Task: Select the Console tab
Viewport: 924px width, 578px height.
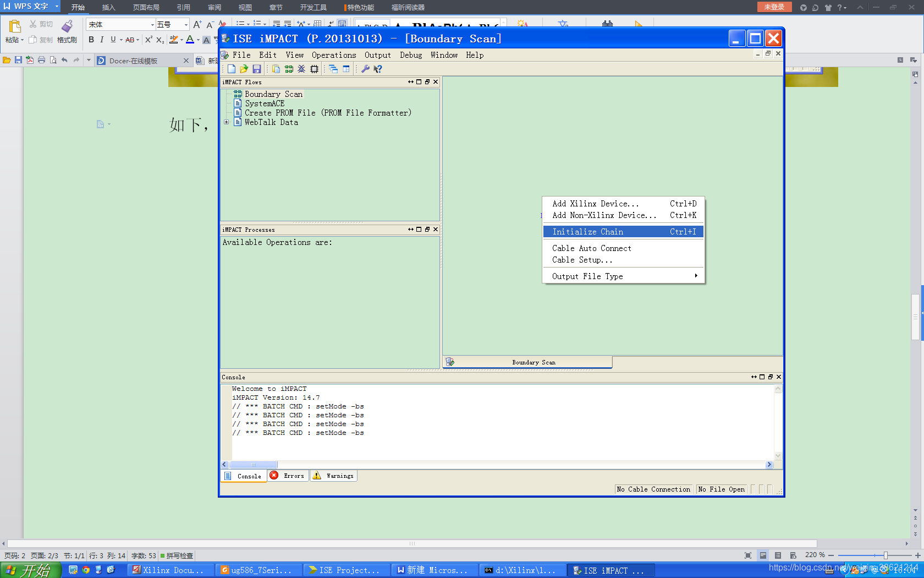Action: pos(244,476)
